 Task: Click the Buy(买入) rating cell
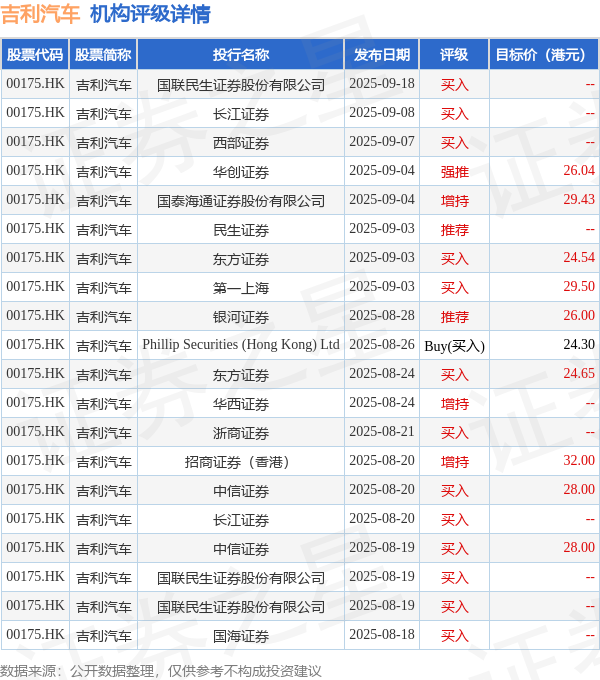point(454,346)
